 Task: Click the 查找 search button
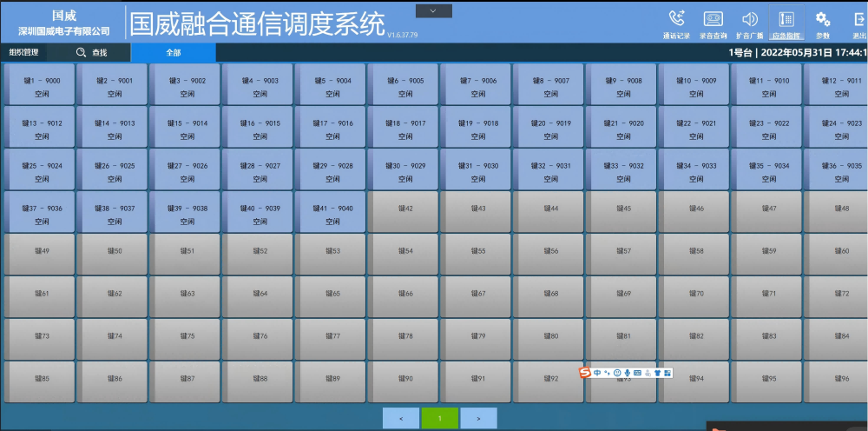click(91, 53)
